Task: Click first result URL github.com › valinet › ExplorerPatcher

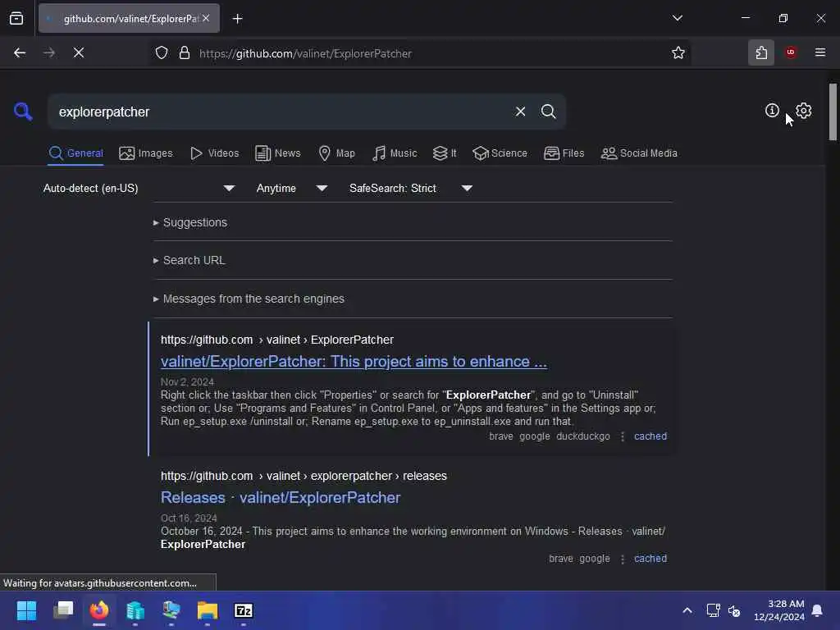Action: pos(277,340)
